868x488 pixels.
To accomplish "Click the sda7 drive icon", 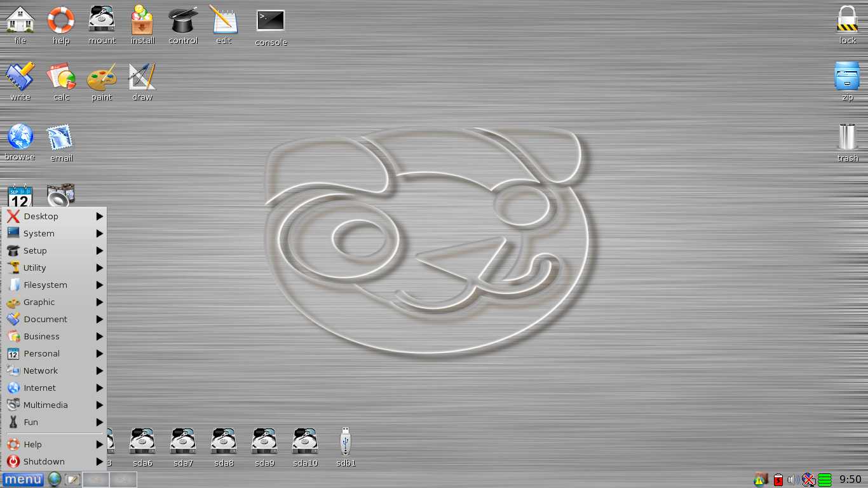I will [x=183, y=442].
